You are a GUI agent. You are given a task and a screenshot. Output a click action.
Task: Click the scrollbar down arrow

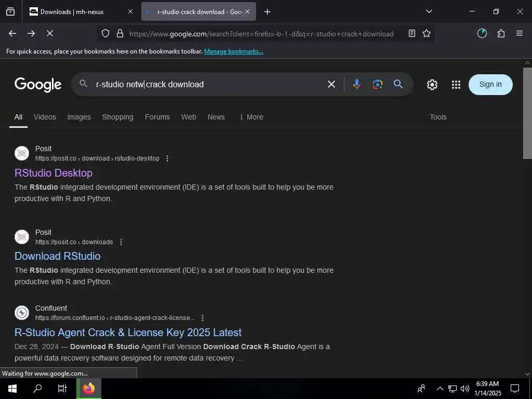point(527,374)
